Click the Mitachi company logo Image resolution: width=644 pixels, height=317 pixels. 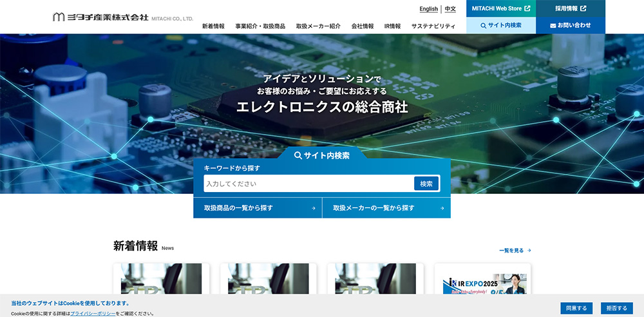(122, 17)
